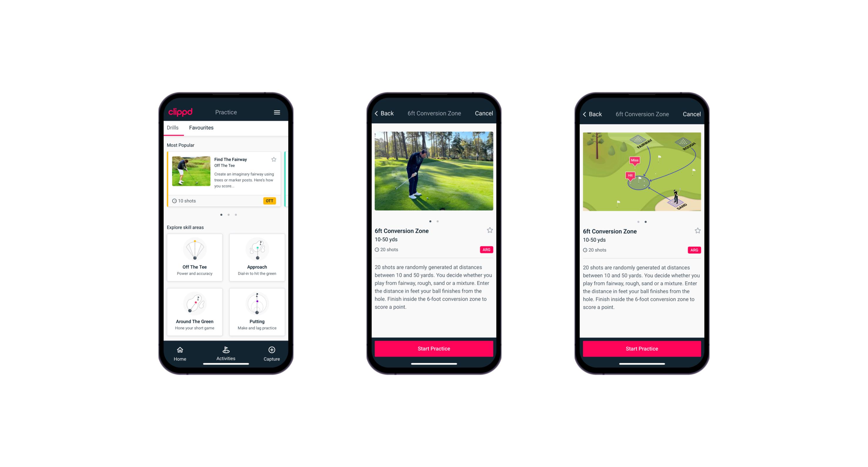The width and height of the screenshot is (868, 467).
Task: Tap the star icon on 6ft Conversion Zone
Action: click(490, 231)
